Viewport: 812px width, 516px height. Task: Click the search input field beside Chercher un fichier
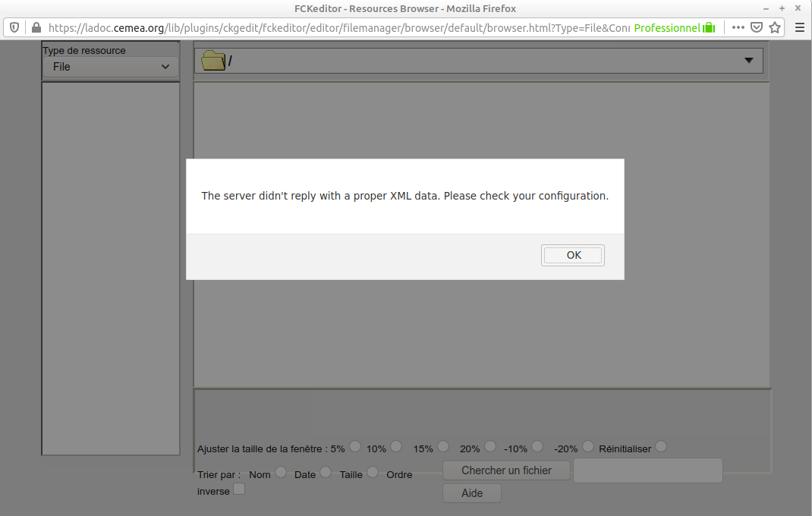(647, 470)
